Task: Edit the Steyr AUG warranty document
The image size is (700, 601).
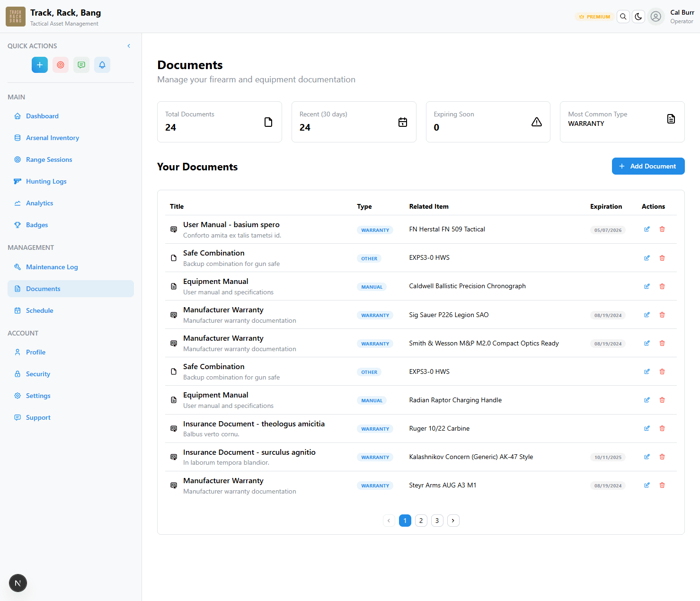Action: [x=647, y=485]
